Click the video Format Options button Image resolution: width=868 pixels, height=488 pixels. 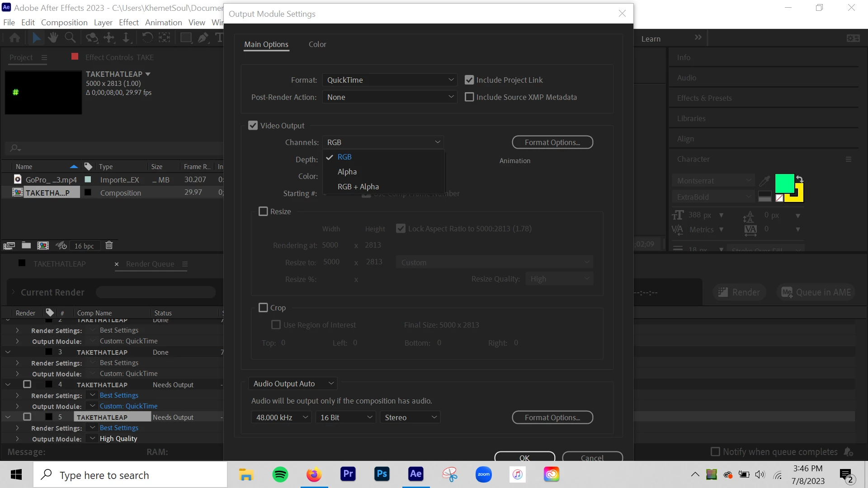point(552,142)
